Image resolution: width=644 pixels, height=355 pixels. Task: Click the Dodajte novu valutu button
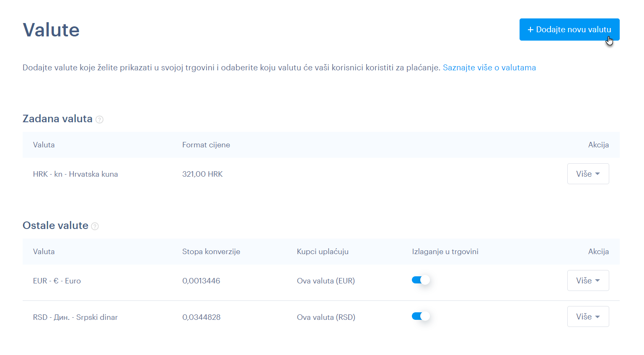pyautogui.click(x=569, y=29)
